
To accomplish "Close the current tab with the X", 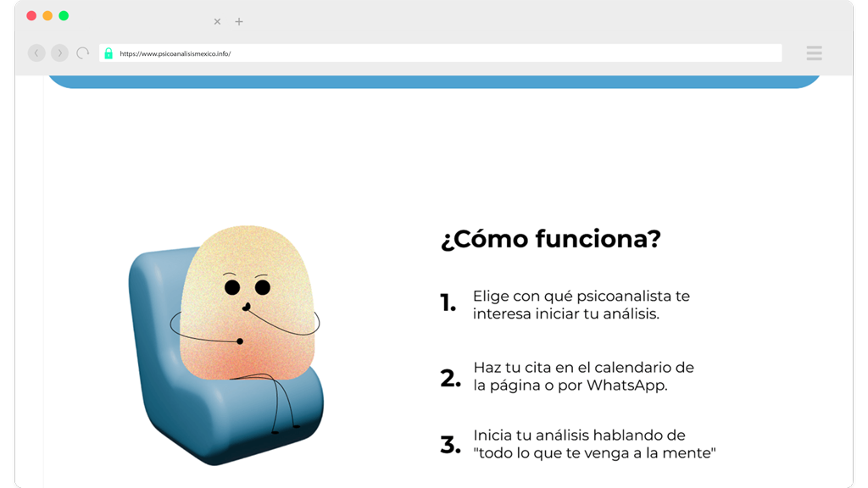I will [x=217, y=21].
